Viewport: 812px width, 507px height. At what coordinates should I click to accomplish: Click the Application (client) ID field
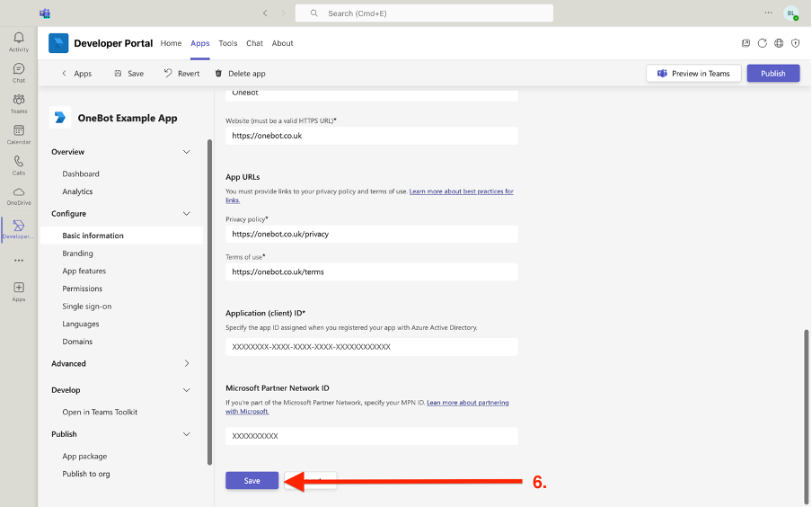tap(372, 347)
